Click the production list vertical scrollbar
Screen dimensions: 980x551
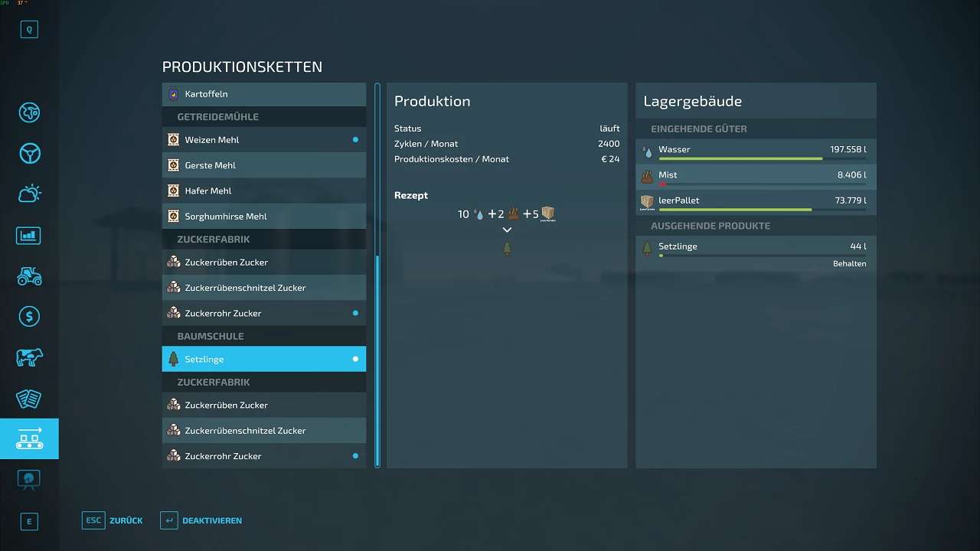[x=377, y=360]
